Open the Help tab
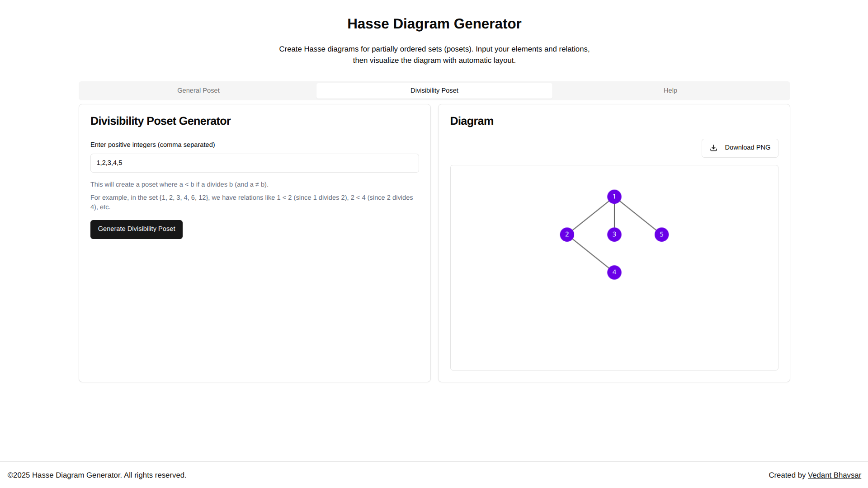 670,91
